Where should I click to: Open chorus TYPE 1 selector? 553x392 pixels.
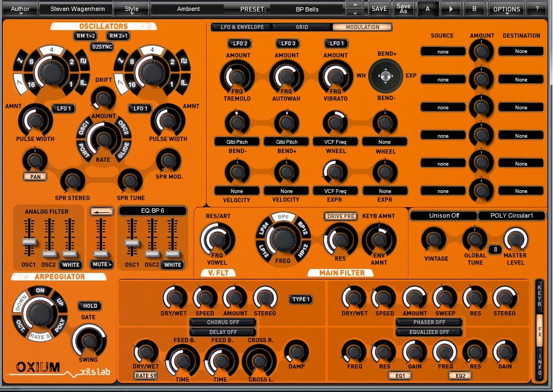301,299
